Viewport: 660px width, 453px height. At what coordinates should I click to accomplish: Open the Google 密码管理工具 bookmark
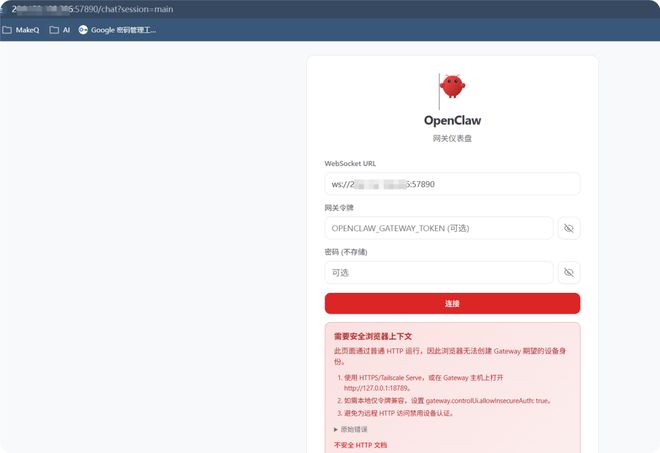(x=117, y=30)
